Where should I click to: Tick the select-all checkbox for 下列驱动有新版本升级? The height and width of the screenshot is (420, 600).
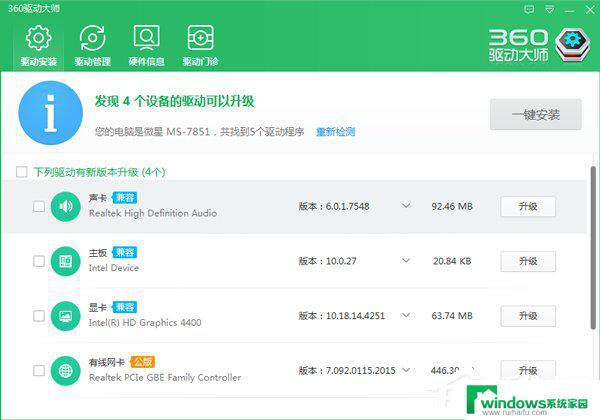[22, 172]
